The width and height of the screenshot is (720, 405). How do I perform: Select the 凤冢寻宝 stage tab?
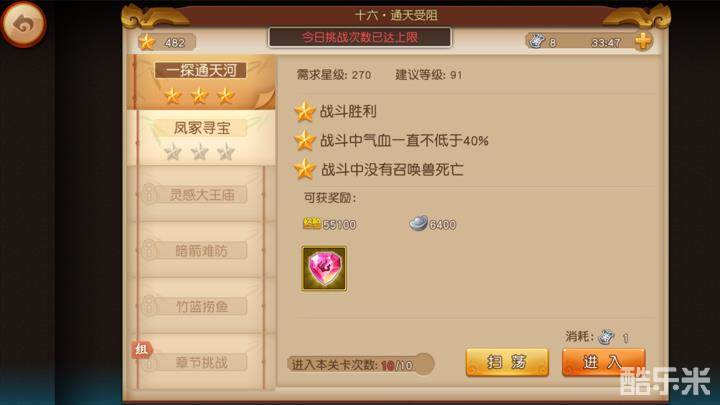(201, 137)
